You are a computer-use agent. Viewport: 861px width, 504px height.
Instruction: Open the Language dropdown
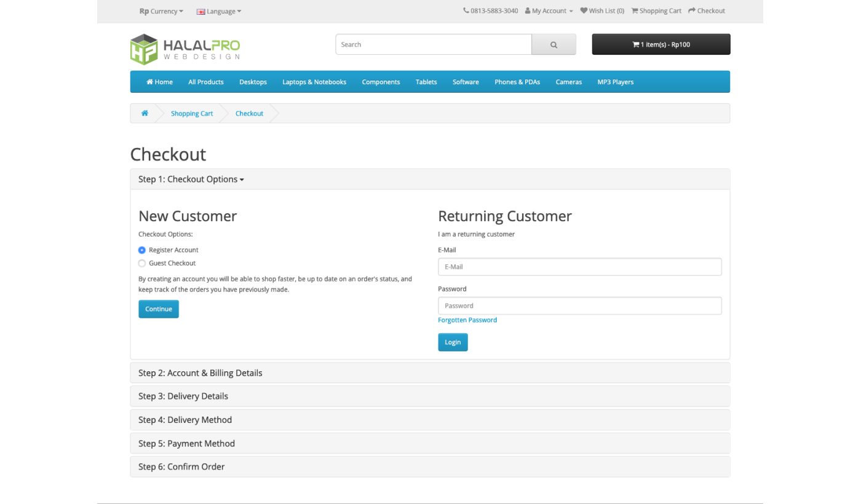[218, 10]
